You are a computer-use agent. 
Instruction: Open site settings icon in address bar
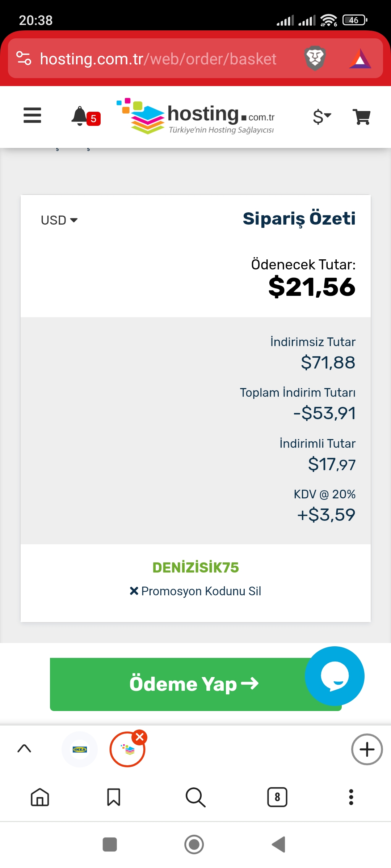pyautogui.click(x=24, y=58)
